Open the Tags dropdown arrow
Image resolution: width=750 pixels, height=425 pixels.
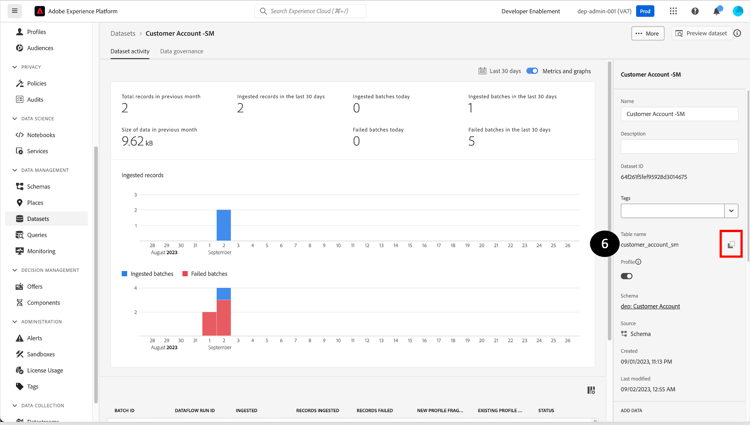[x=731, y=211]
